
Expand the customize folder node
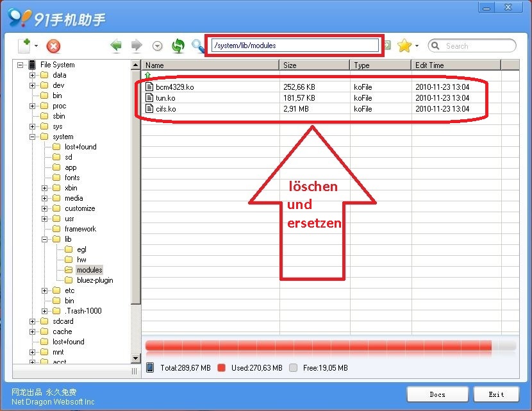44,208
